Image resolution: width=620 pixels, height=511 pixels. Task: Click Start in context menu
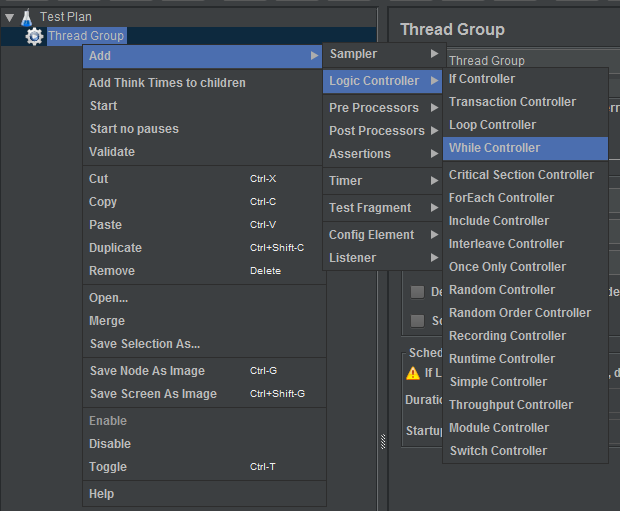click(202, 106)
